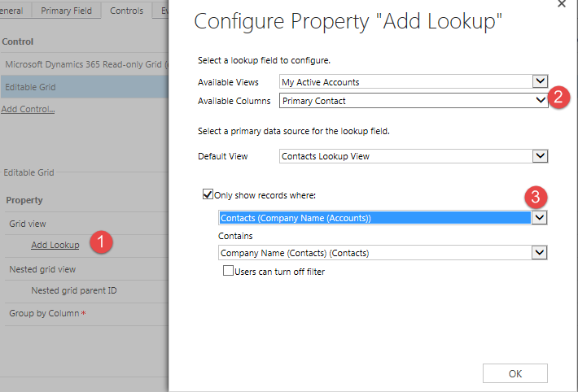Click the Group by Column property
This screenshot has width=578, height=392.
click(x=44, y=313)
